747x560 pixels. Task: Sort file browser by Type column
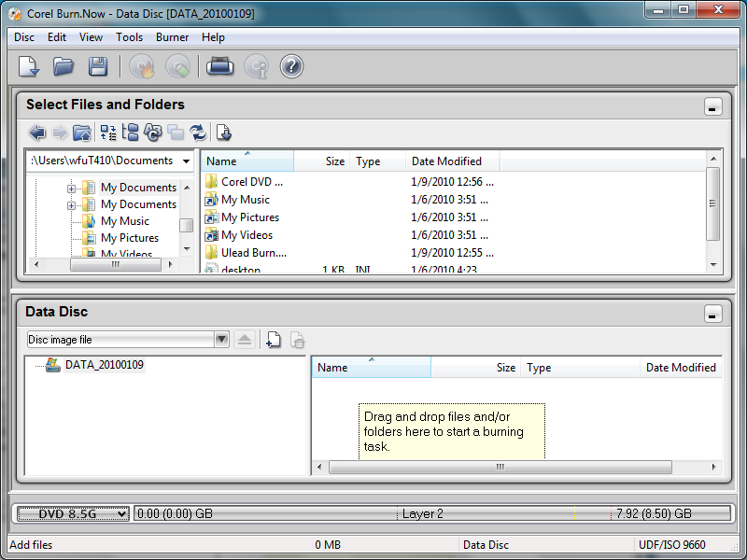tap(378, 161)
